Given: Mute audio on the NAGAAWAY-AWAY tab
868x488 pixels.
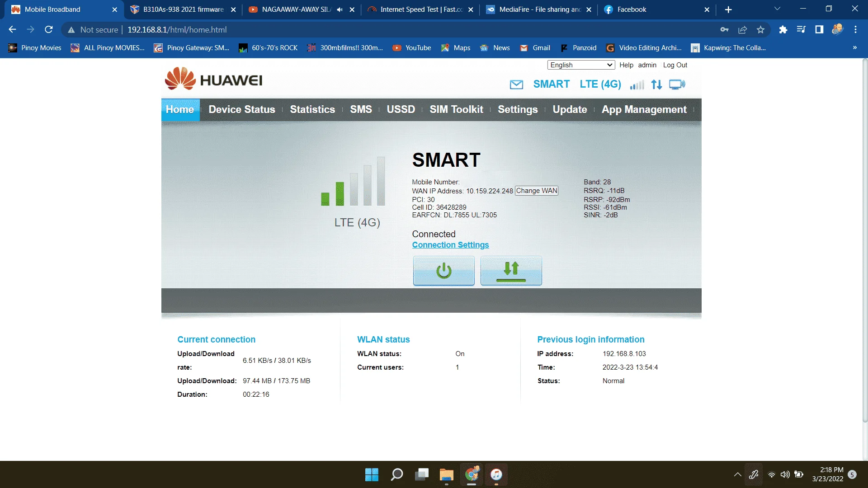Looking at the screenshot, I should pos(340,9).
